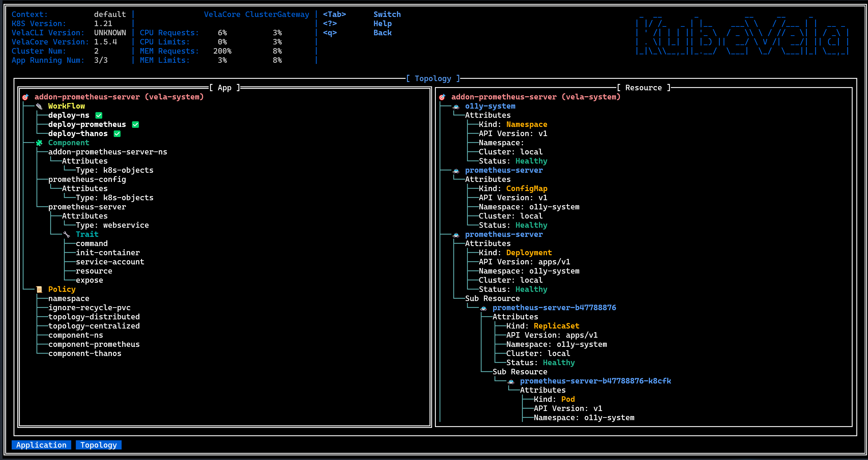The width and height of the screenshot is (868, 460).
Task: Click the Trait wrench icon
Action: (67, 235)
